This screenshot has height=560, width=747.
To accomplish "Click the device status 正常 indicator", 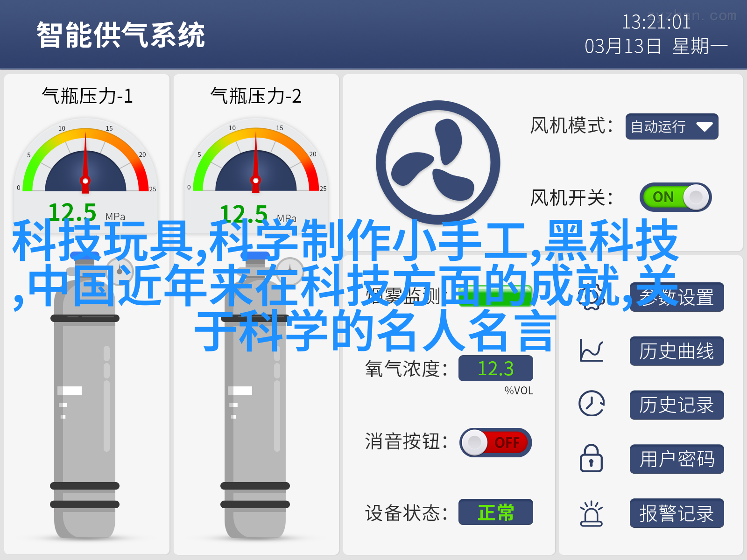I will (x=495, y=512).
